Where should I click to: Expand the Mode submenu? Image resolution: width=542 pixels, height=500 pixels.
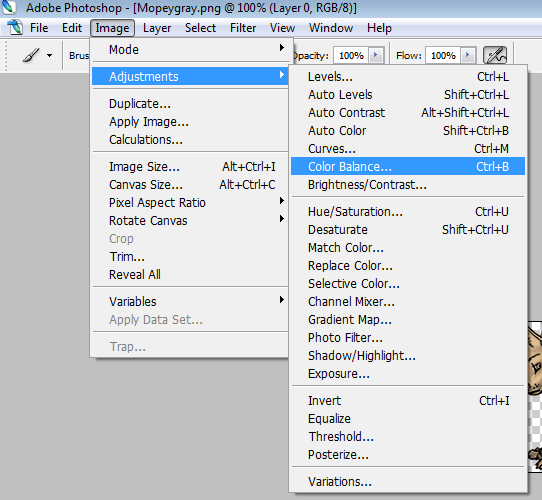tap(190, 49)
